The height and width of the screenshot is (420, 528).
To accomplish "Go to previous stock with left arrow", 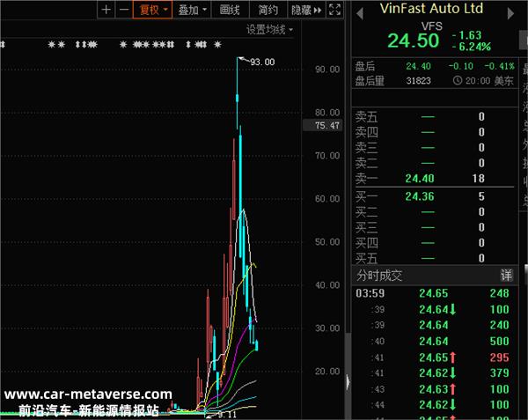I will tap(360, 14).
